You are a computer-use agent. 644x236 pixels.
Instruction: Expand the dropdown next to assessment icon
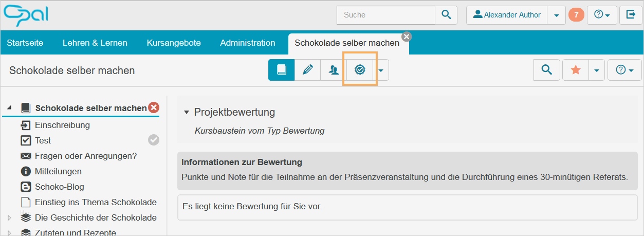point(381,70)
